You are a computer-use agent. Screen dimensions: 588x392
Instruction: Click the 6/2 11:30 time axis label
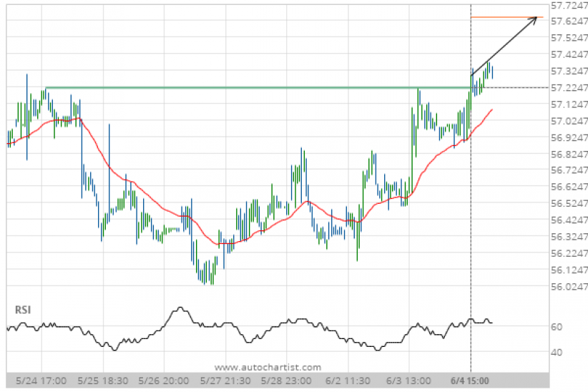(x=348, y=381)
